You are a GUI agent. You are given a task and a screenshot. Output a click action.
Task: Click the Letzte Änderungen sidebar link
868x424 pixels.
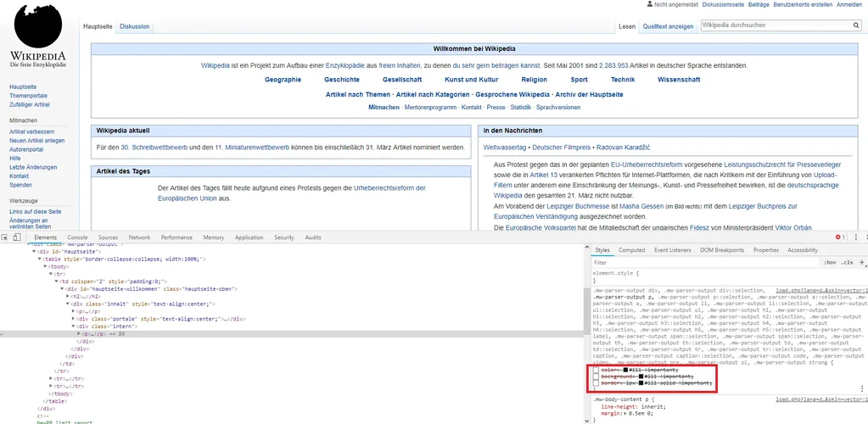pos(33,167)
